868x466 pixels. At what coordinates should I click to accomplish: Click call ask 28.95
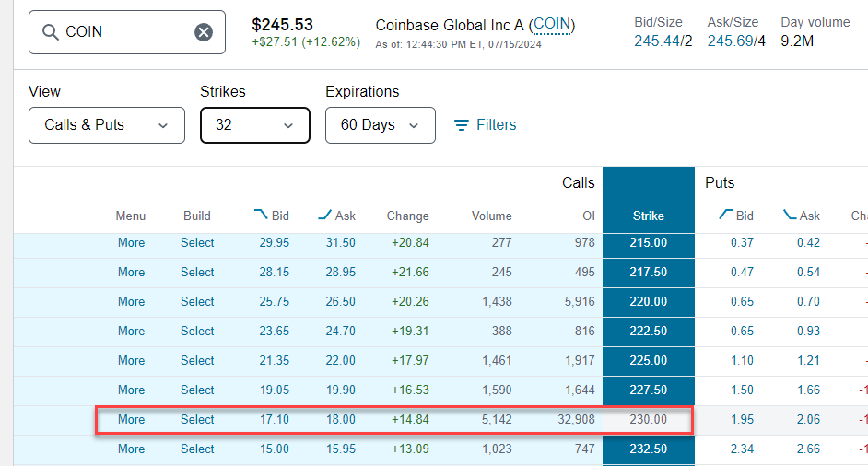(340, 273)
